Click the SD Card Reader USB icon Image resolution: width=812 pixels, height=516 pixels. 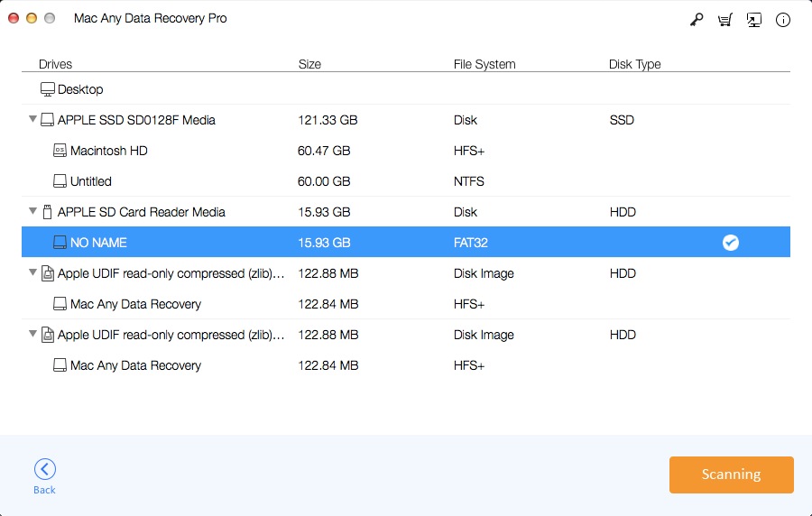(47, 212)
